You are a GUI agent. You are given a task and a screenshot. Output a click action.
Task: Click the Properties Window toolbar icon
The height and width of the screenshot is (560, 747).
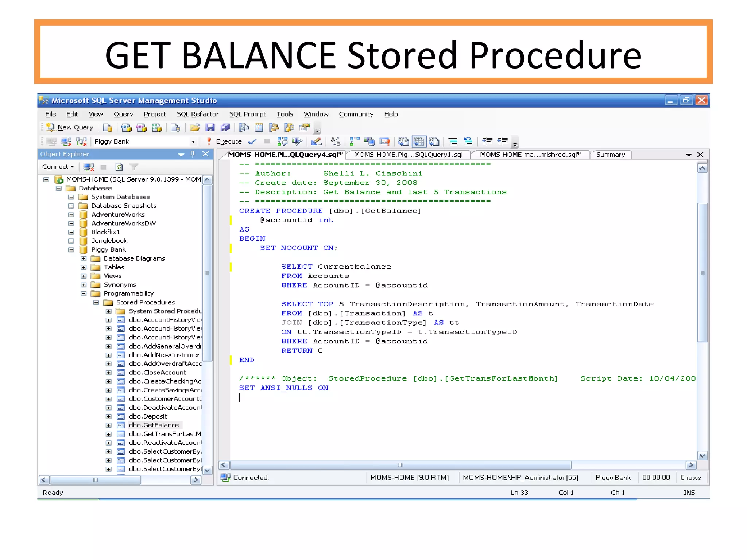pos(304,127)
